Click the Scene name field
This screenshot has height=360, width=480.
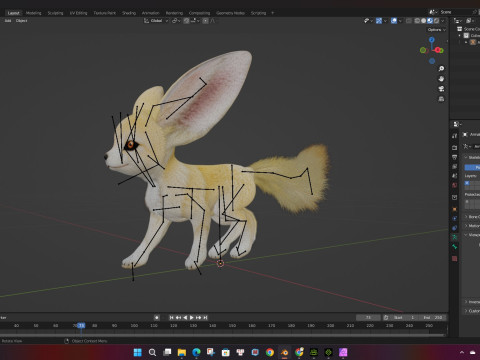(455, 12)
